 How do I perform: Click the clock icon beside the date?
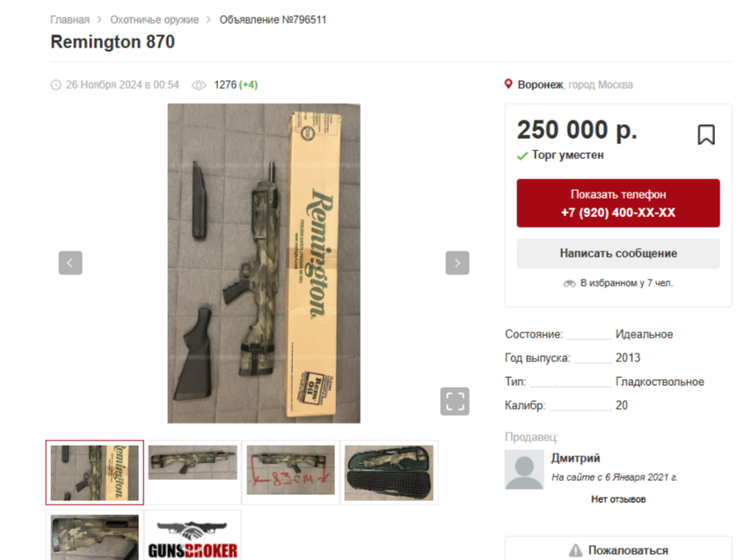56,85
